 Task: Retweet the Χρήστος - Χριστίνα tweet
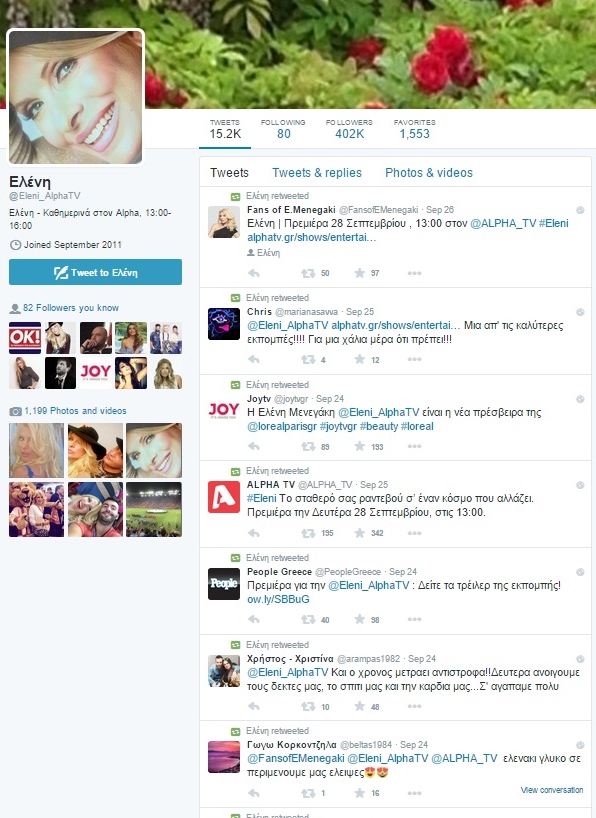pos(308,707)
